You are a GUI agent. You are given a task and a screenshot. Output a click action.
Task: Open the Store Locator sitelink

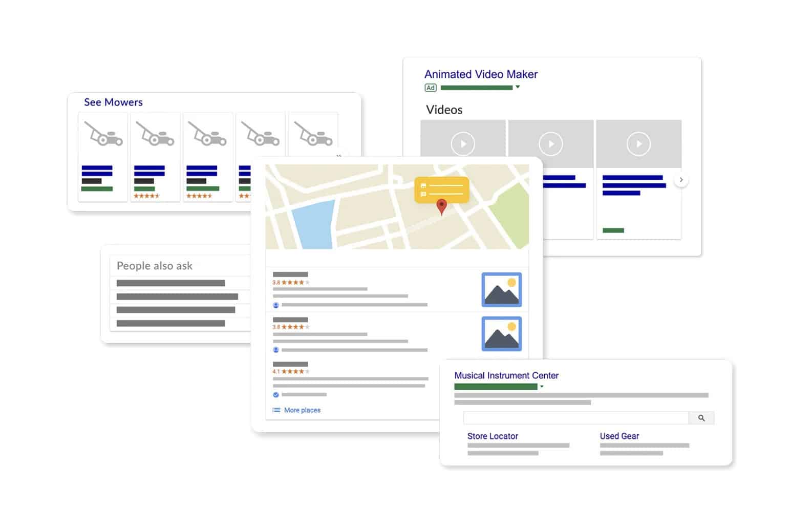coord(493,436)
